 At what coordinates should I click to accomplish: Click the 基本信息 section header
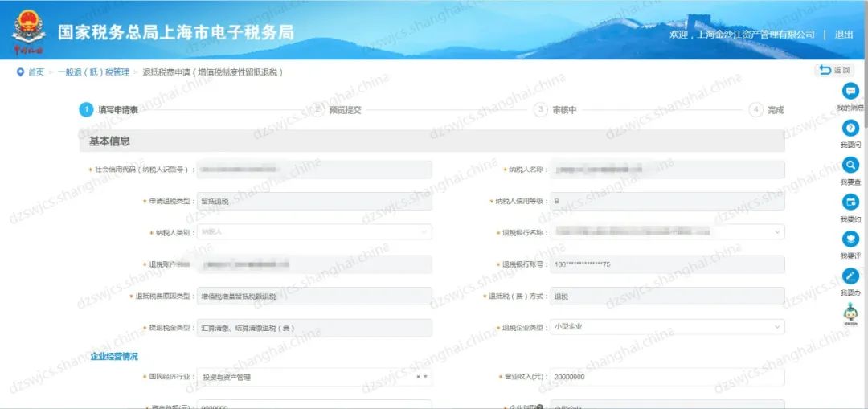(432, 141)
